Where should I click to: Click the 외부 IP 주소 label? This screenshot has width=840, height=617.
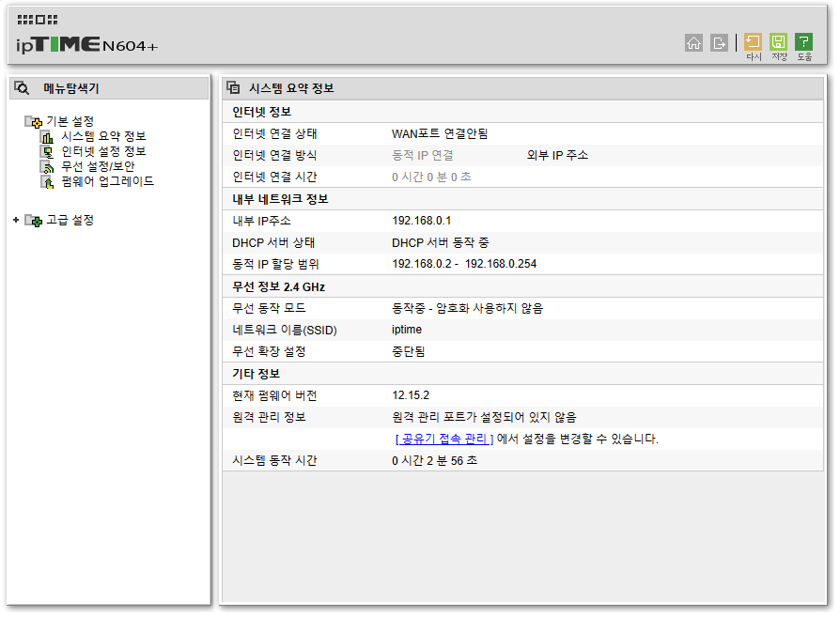tap(557, 155)
